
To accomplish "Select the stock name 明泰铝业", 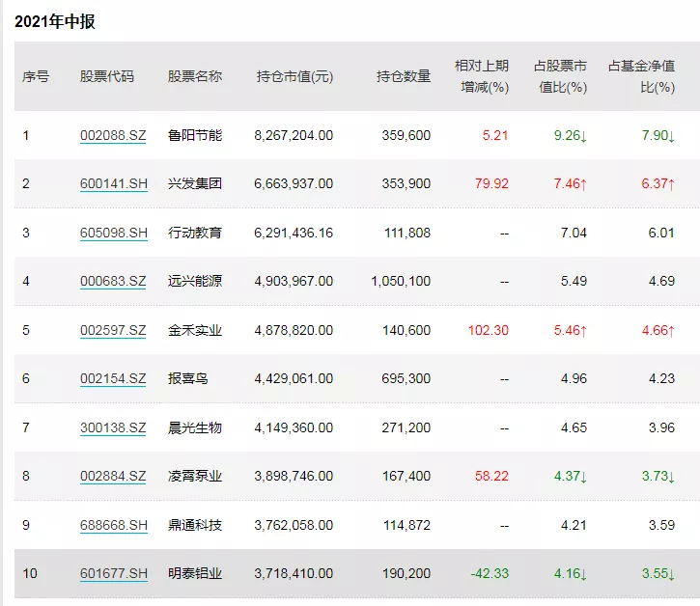I will click(x=194, y=573).
